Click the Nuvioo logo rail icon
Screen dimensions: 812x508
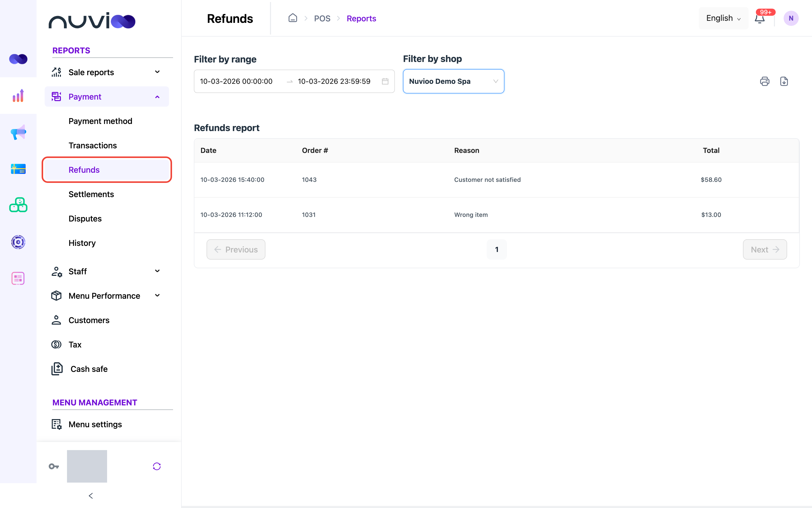point(18,59)
